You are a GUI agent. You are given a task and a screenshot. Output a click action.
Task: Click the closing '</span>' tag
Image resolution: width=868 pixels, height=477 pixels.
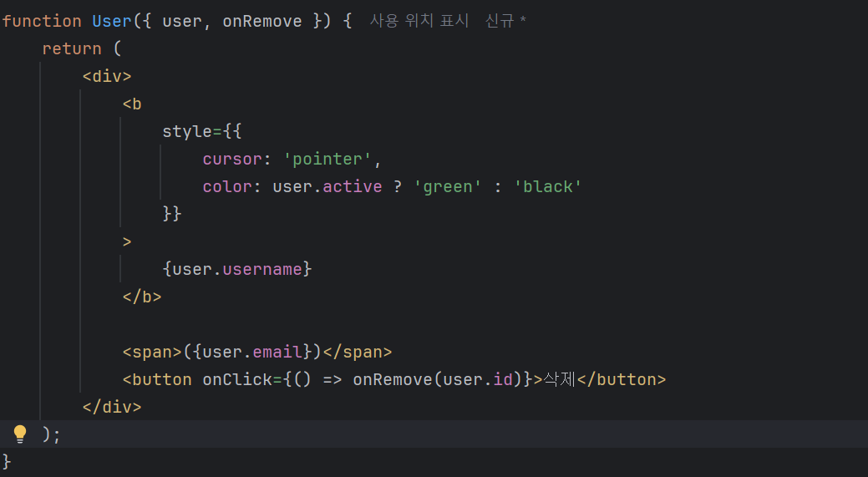tap(358, 353)
